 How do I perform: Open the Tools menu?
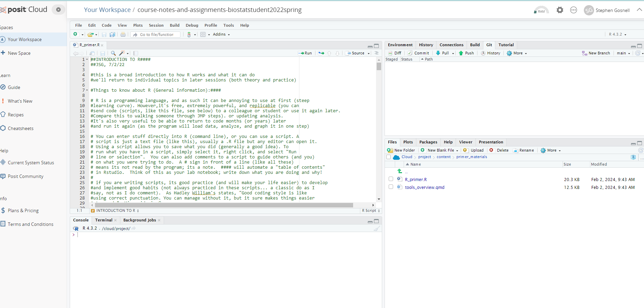click(x=228, y=25)
